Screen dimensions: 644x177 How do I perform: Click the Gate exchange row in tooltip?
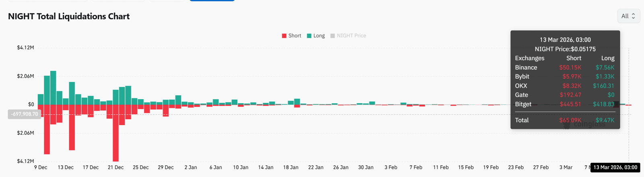pos(565,95)
